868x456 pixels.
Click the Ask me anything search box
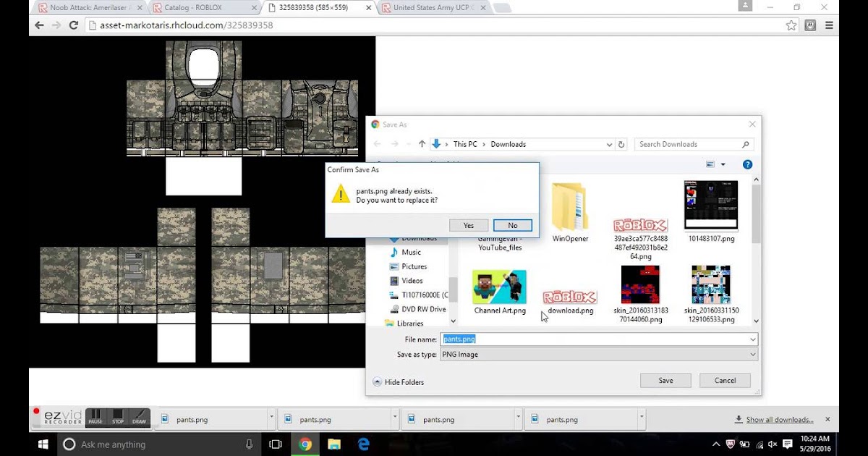159,444
